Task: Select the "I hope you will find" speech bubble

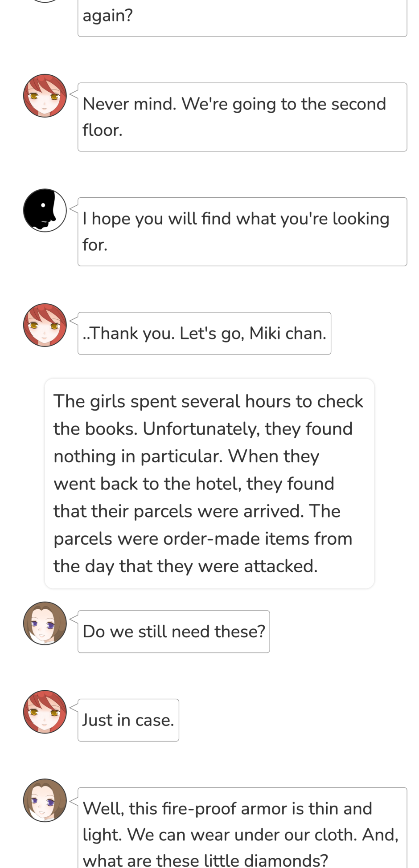Action: [x=242, y=232]
